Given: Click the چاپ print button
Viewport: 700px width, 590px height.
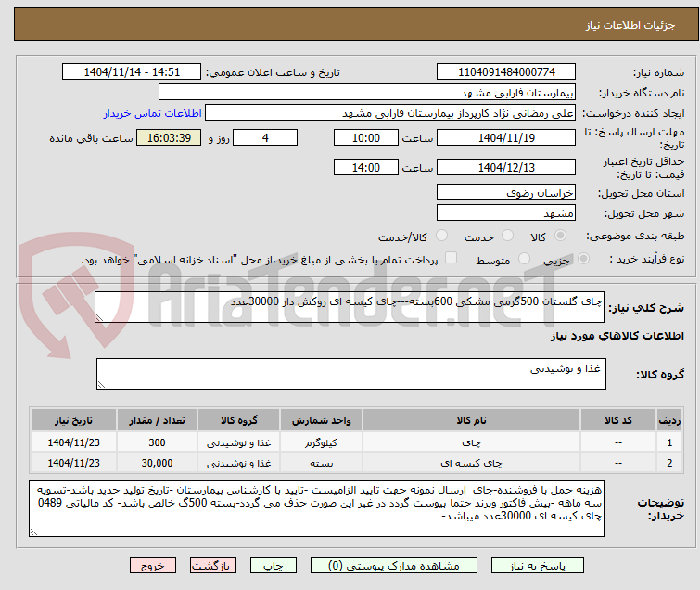Looking at the screenshot, I should [273, 566].
